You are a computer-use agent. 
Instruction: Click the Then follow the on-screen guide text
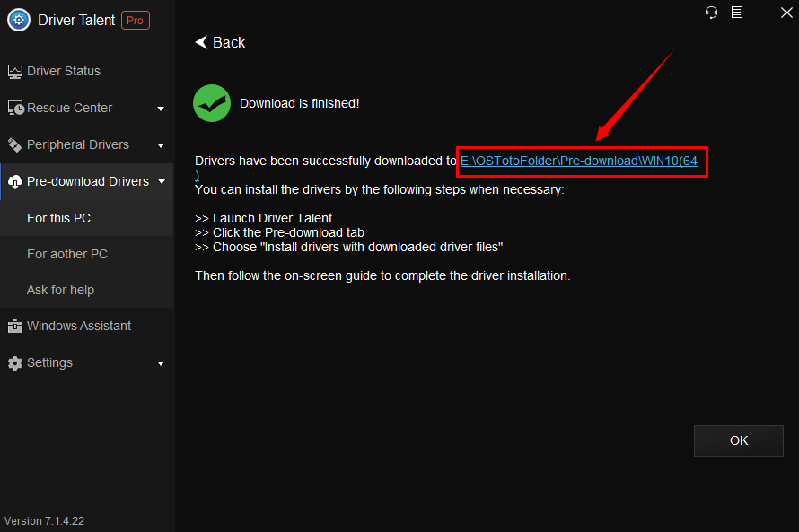382,275
